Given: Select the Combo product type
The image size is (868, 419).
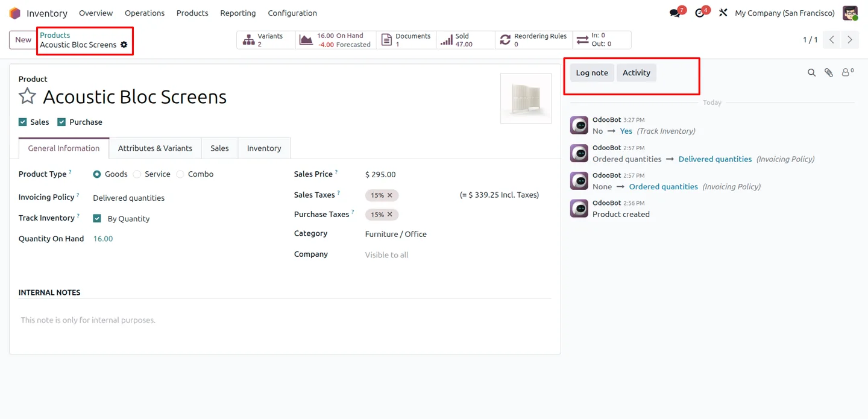Looking at the screenshot, I should [180, 174].
